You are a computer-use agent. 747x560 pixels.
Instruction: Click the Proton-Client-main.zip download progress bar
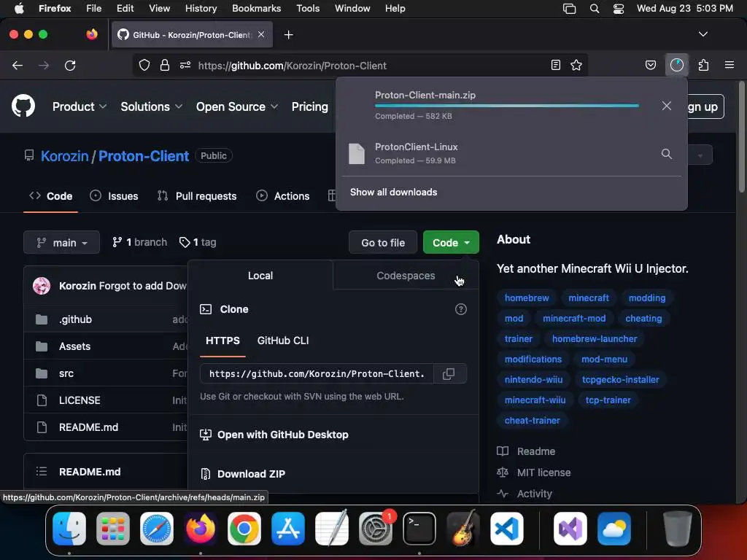pos(507,105)
